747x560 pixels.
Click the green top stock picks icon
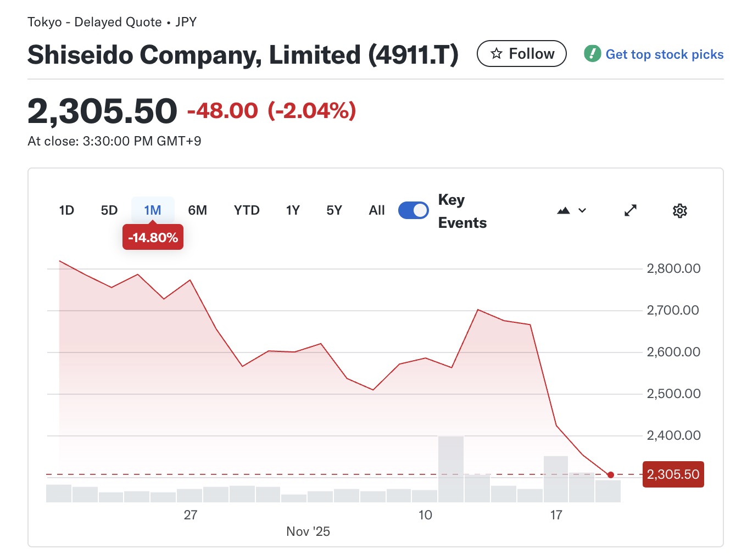[x=592, y=54]
